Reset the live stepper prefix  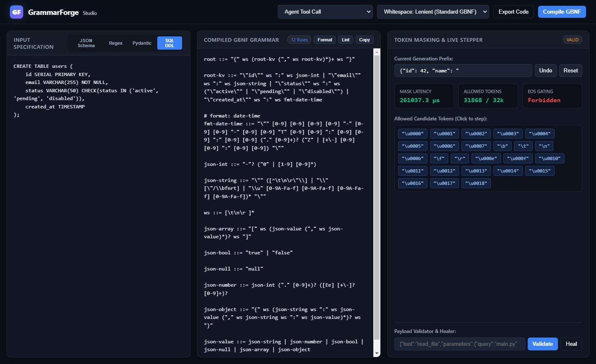click(x=571, y=71)
